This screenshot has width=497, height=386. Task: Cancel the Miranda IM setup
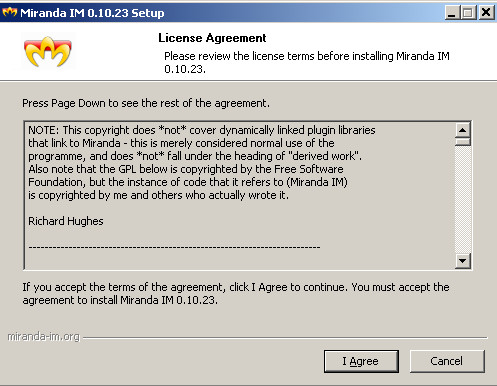(447, 361)
